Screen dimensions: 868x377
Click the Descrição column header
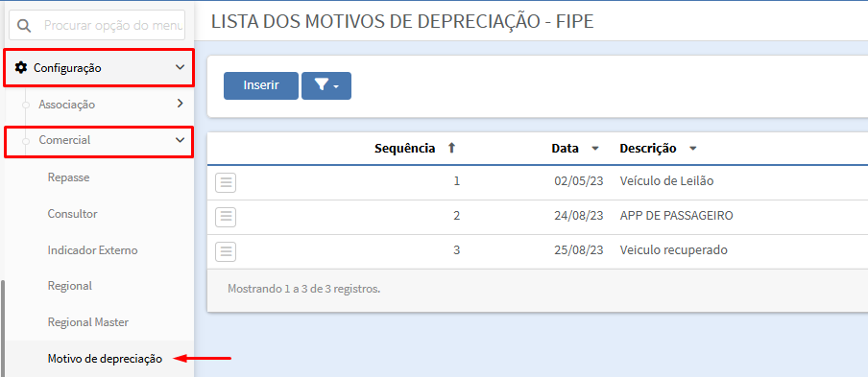pyautogui.click(x=648, y=148)
